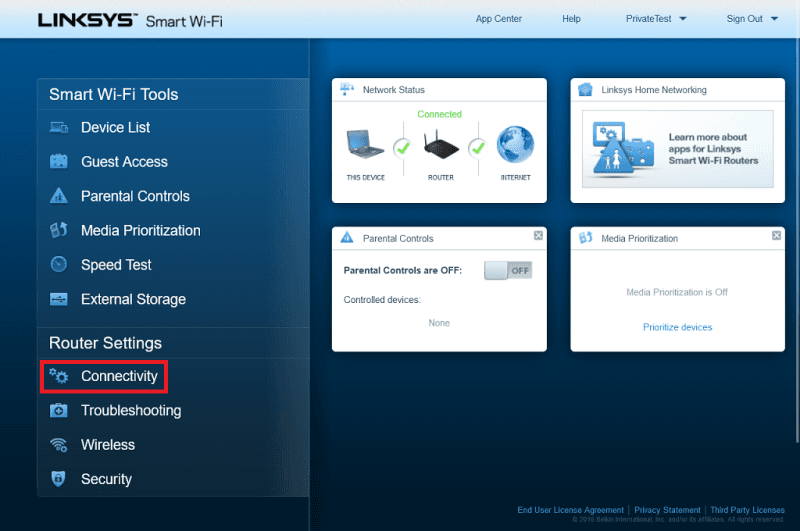Click the Wireless signal icon
800x531 pixels.
coord(59,445)
